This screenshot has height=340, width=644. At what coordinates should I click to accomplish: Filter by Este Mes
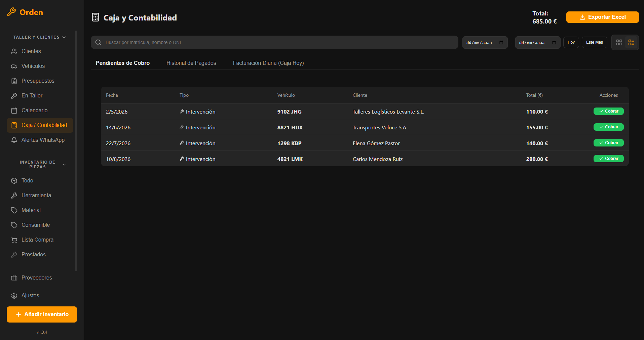click(x=595, y=42)
